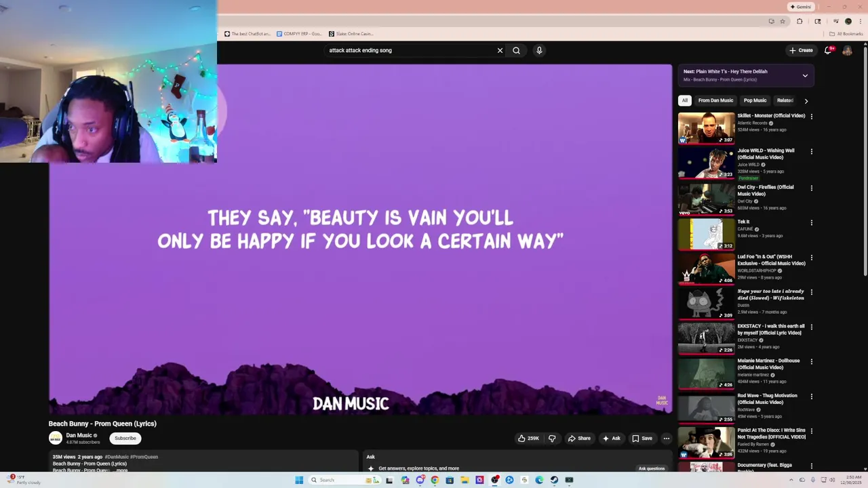The height and width of the screenshot is (488, 868).
Task: Open Chrome from taskbar
Action: (435, 480)
